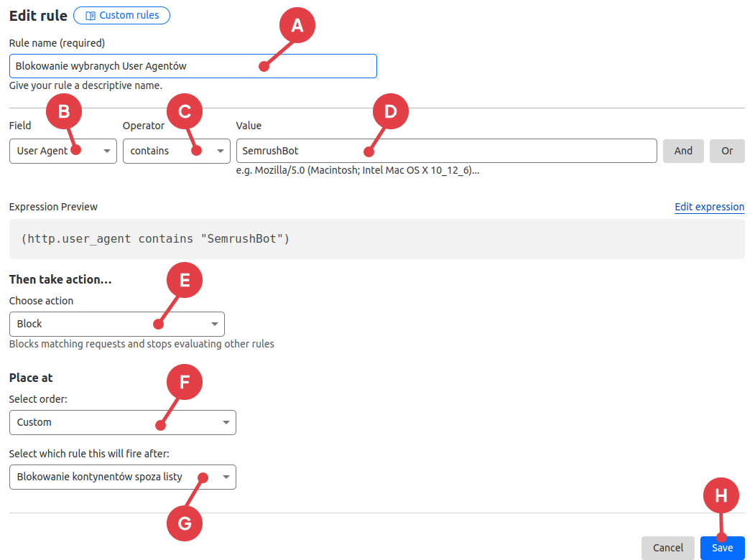The width and height of the screenshot is (755, 560).
Task: Expand the Operator dropdown set to contains
Action: (x=176, y=151)
